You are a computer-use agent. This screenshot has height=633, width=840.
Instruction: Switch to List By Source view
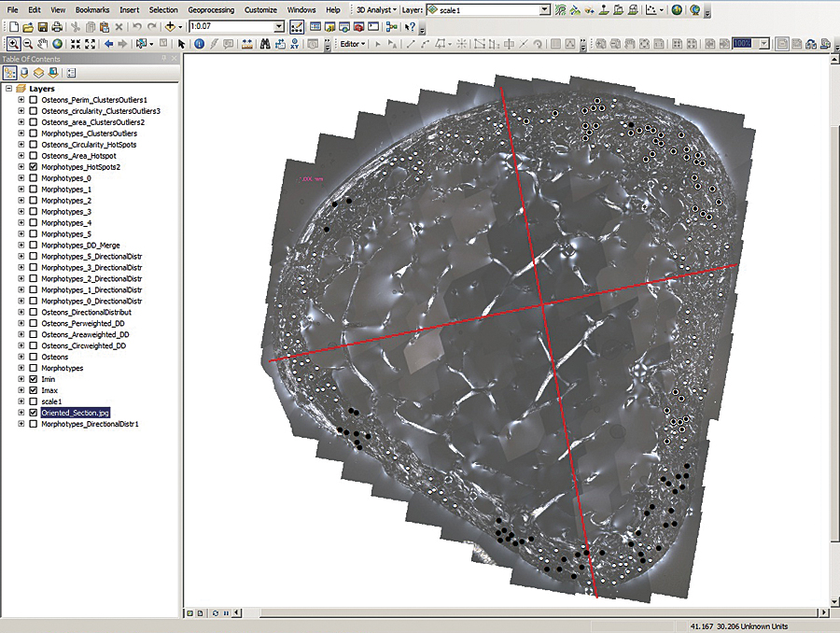click(24, 73)
